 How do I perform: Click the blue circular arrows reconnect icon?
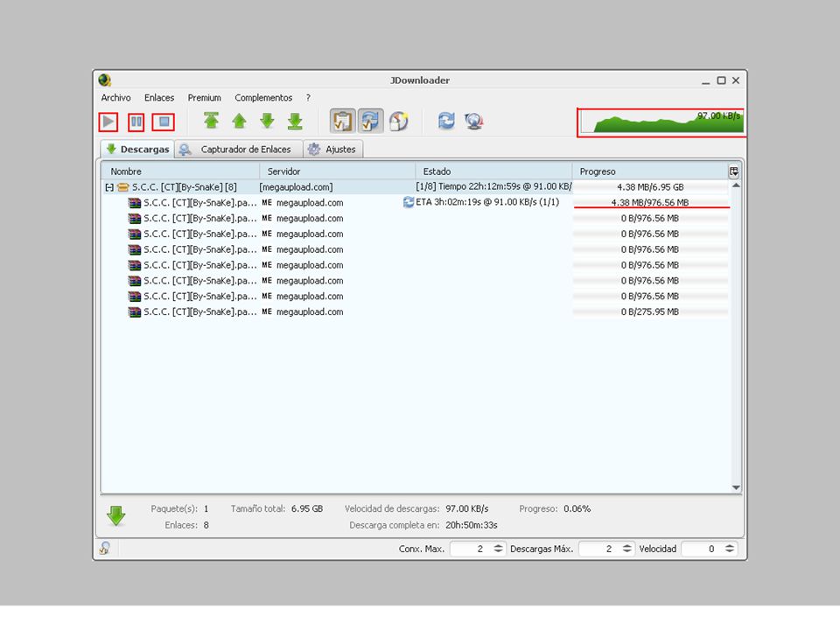[x=445, y=121]
